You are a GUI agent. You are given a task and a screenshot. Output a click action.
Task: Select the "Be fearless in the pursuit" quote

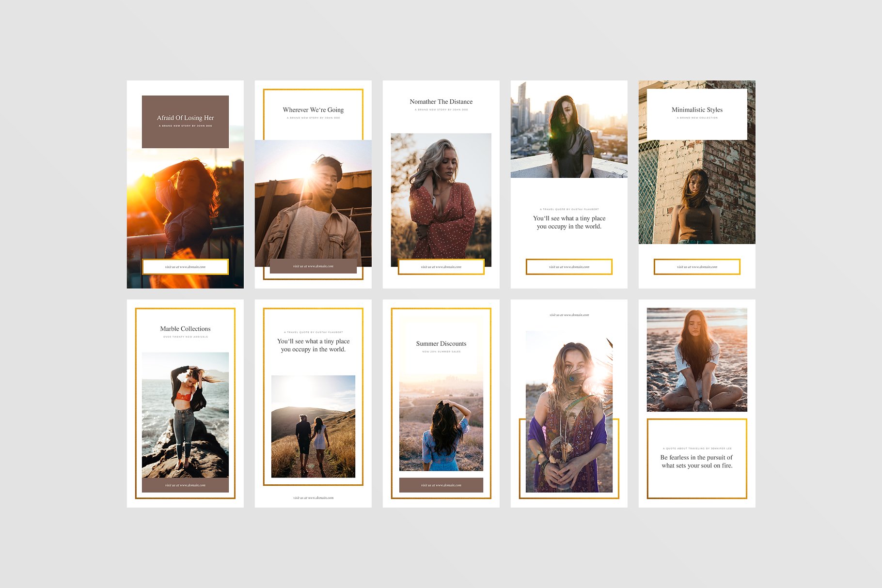(x=697, y=462)
